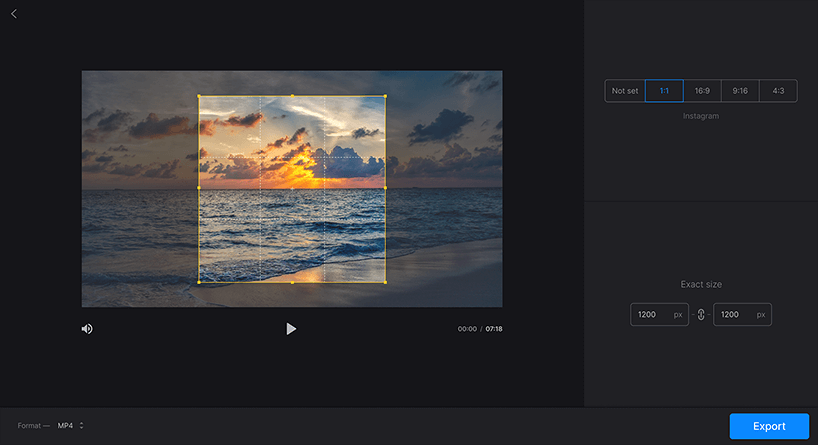The image size is (818, 445).
Task: Click the width exact size field
Action: (659, 315)
